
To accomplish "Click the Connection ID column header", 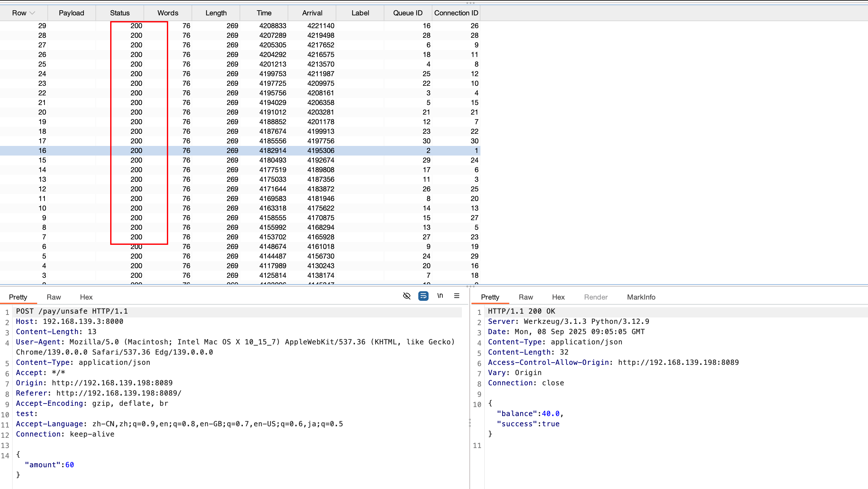I will pos(456,13).
